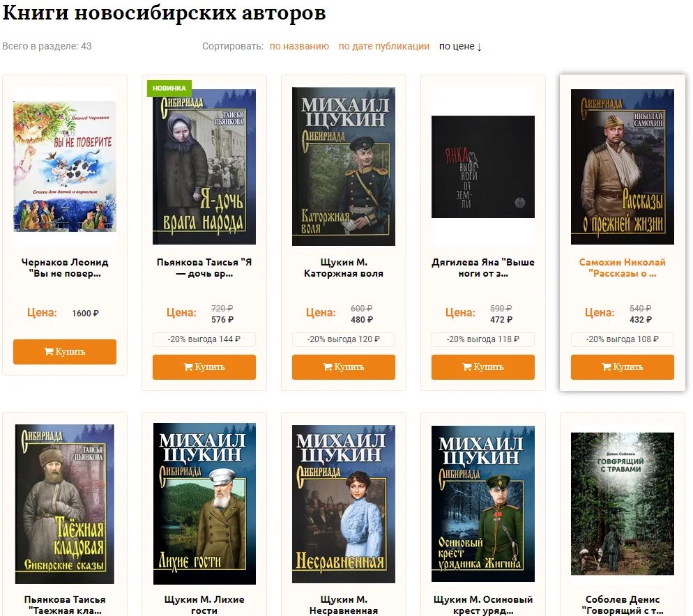This screenshot has height=616, width=693.
Task: Click the cart icon for Дягилева's book
Action: coord(467,367)
